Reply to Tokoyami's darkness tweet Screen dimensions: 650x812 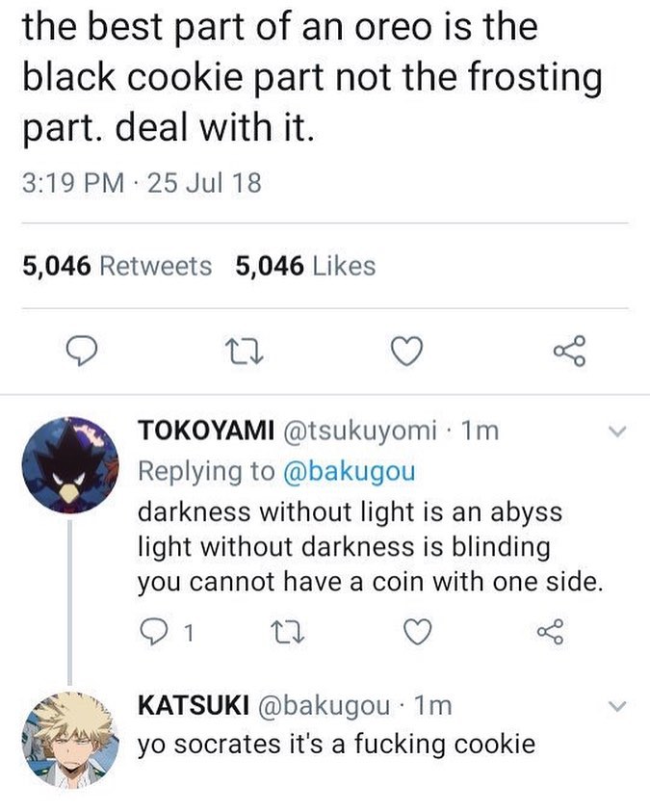[155, 632]
